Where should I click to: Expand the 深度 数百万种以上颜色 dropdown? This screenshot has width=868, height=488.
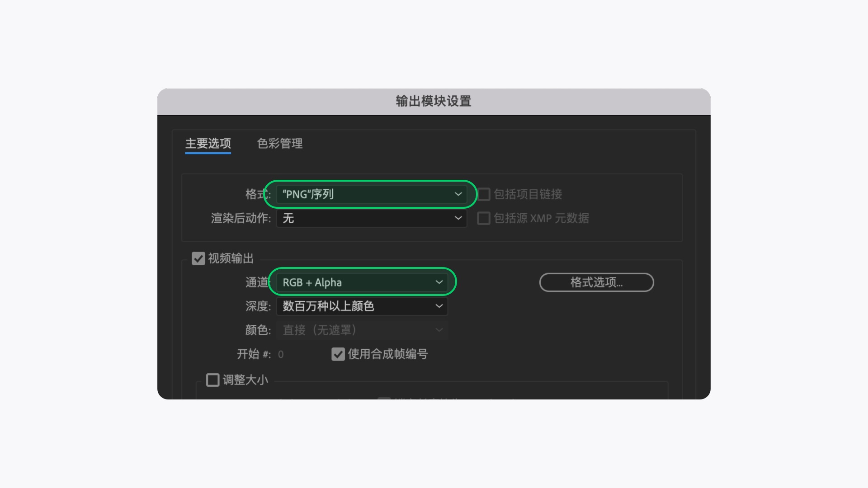click(x=361, y=305)
